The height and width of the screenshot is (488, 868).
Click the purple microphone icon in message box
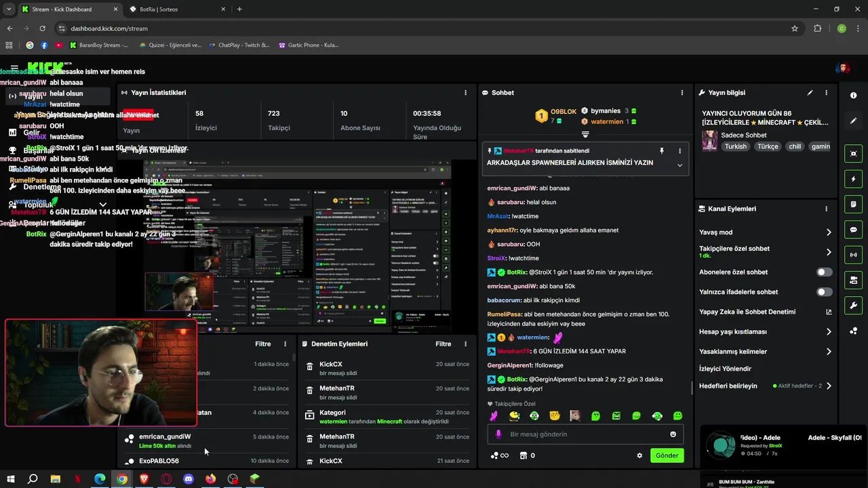click(498, 434)
